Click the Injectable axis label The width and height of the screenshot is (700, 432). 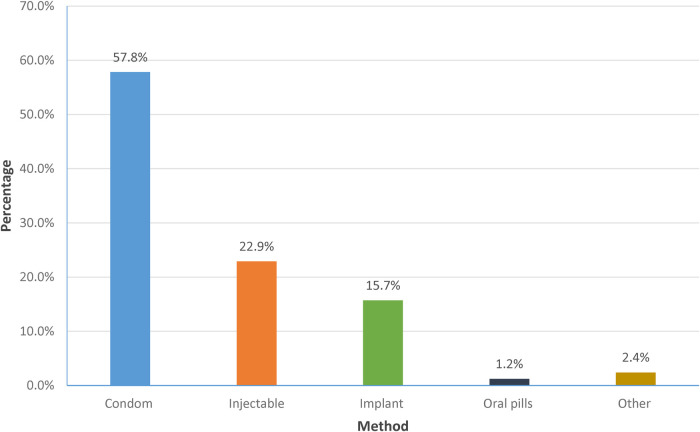pos(256,403)
